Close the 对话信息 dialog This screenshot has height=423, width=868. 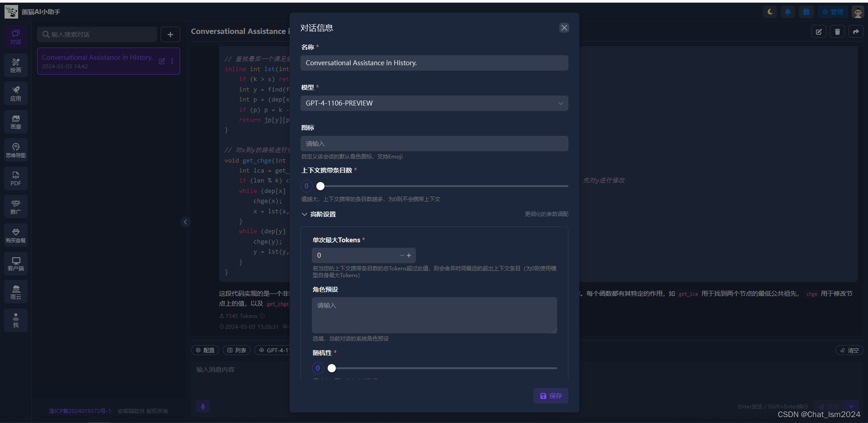point(564,28)
